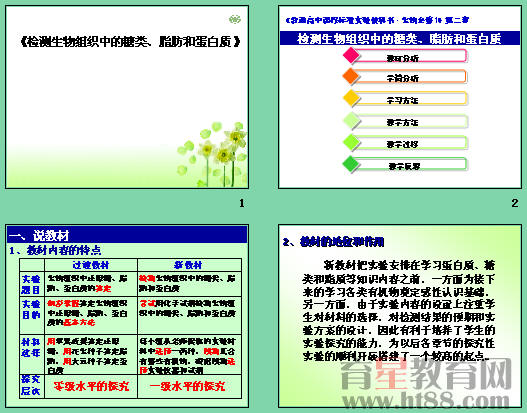The width and height of the screenshot is (527, 413).
Task: Click the blue title banner on slide 2
Action: (x=400, y=38)
